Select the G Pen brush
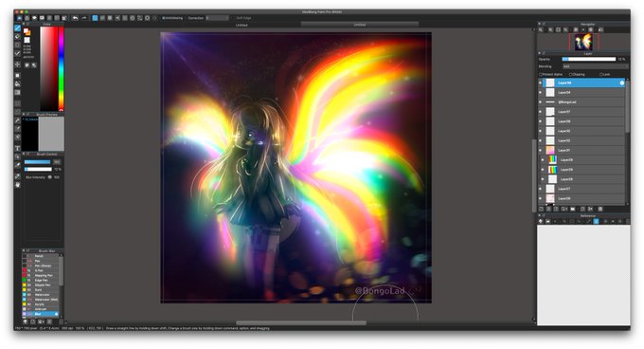644x349 pixels. coord(40,270)
